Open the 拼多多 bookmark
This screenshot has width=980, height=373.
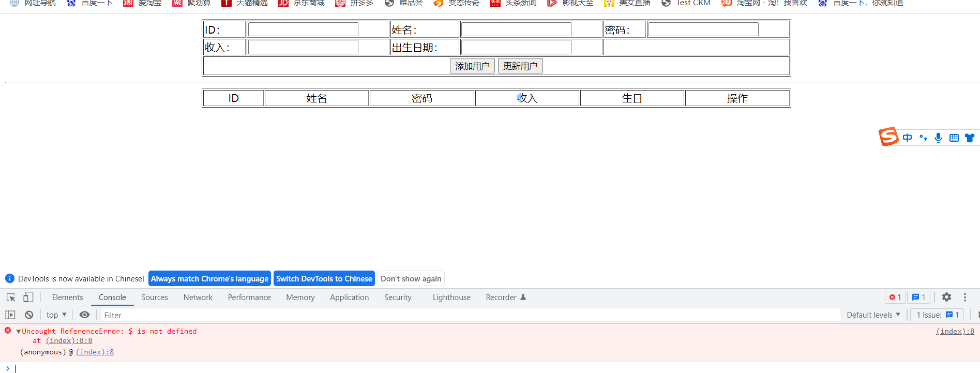[x=355, y=3]
